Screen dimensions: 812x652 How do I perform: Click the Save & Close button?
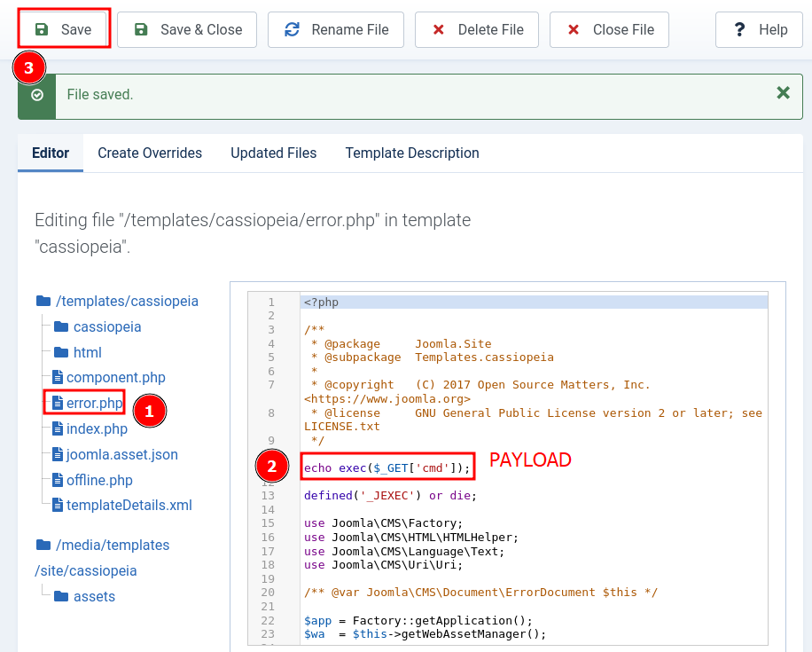pyautogui.click(x=187, y=29)
